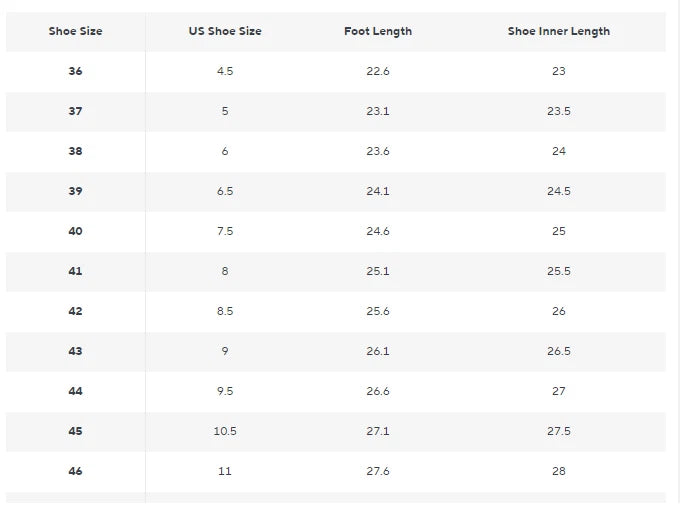The height and width of the screenshot is (508, 680).
Task: Select shoe size 37 row label
Action: pos(75,111)
